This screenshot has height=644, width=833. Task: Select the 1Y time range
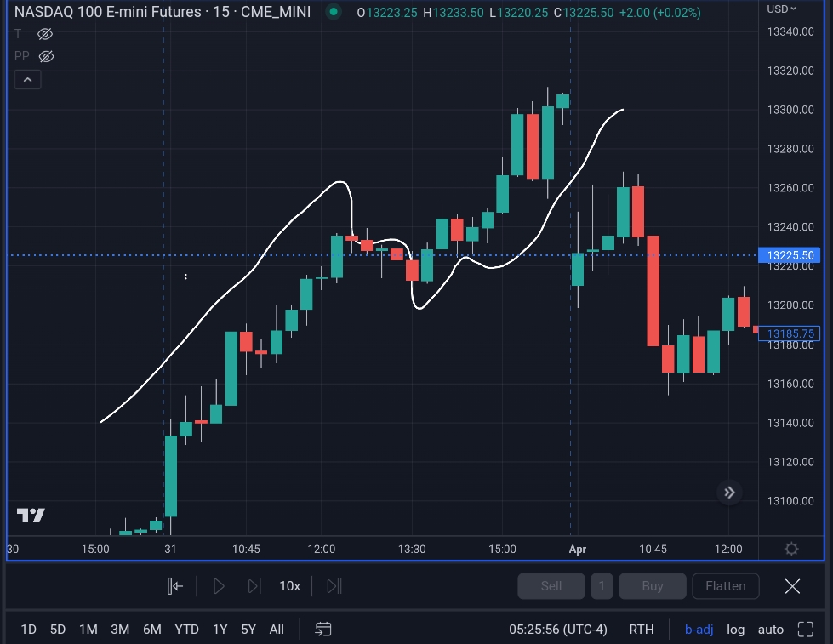tap(220, 630)
